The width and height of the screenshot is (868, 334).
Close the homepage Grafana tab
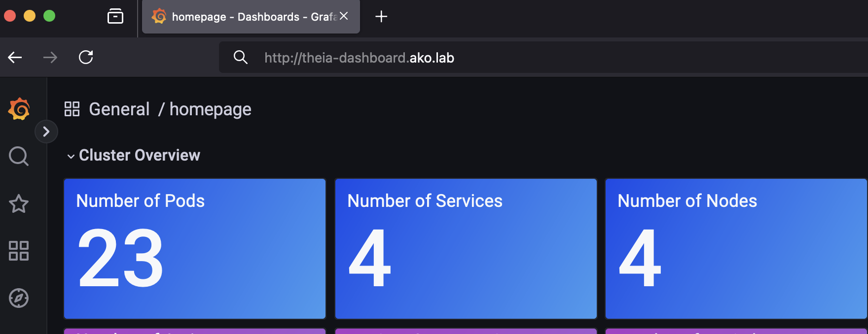tap(344, 16)
